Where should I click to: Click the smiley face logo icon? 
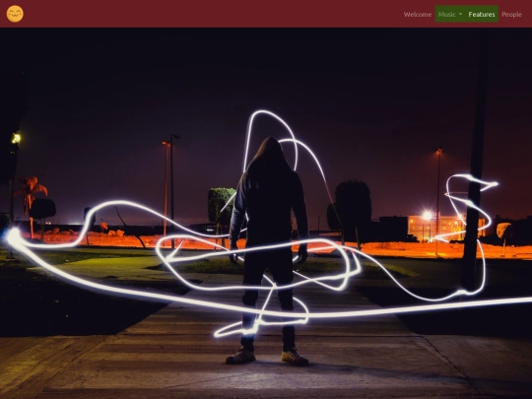point(15,14)
